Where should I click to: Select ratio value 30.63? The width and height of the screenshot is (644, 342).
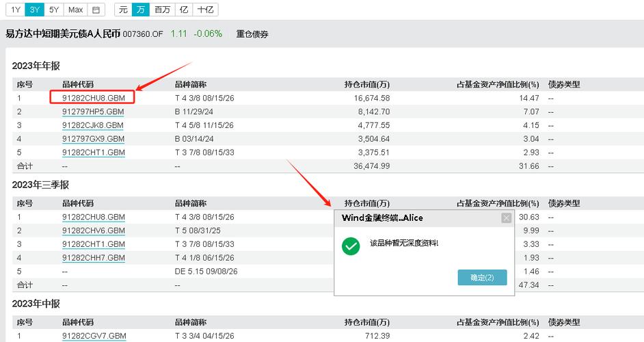[529, 217]
